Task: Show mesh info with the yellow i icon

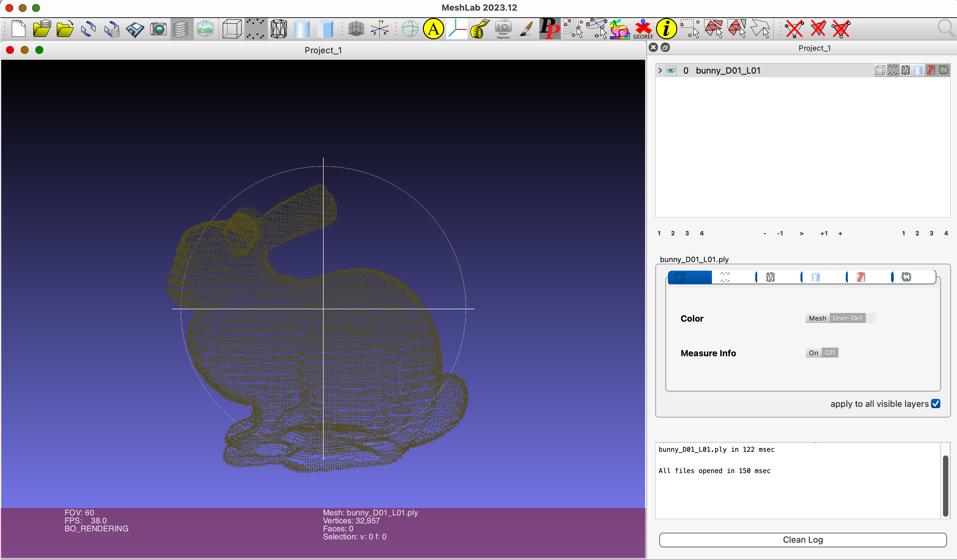Action: 667,29
